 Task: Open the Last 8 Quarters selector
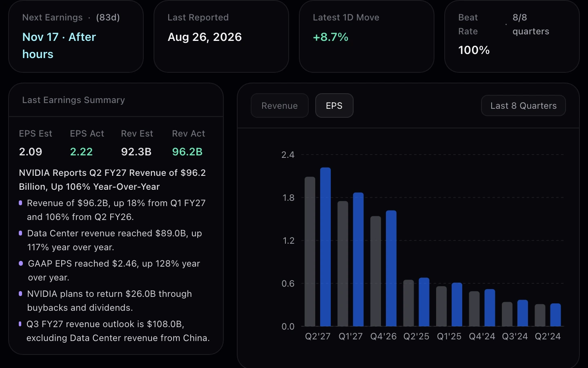523,105
